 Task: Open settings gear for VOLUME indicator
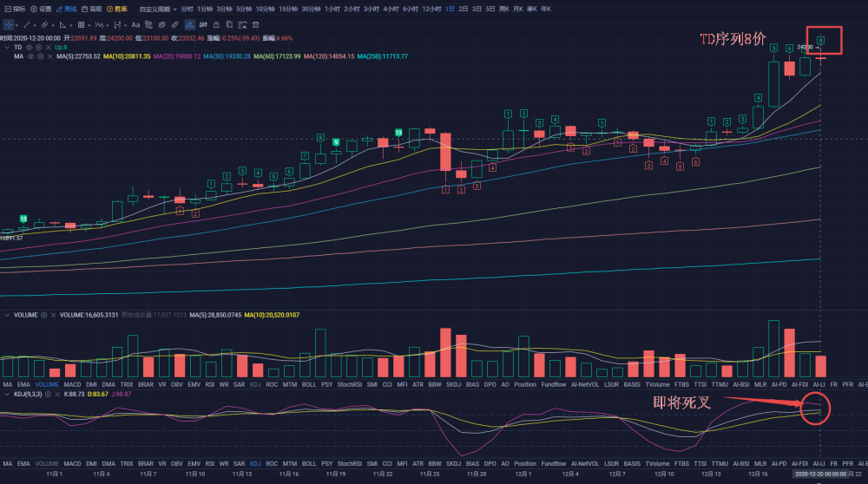click(x=43, y=315)
